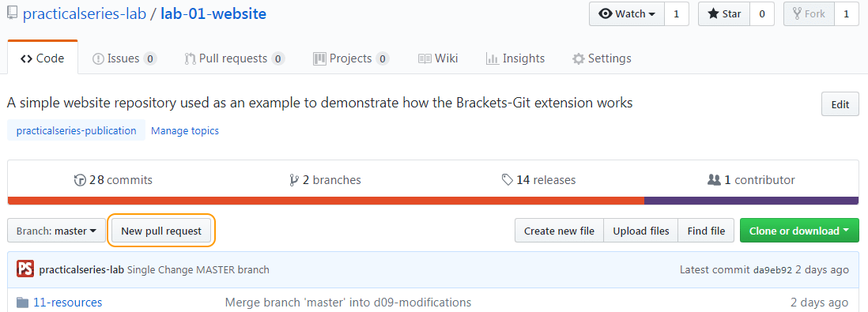Viewport: 868px width, 312px height.
Task: Open the commits history with clock icon
Action: [x=81, y=180]
